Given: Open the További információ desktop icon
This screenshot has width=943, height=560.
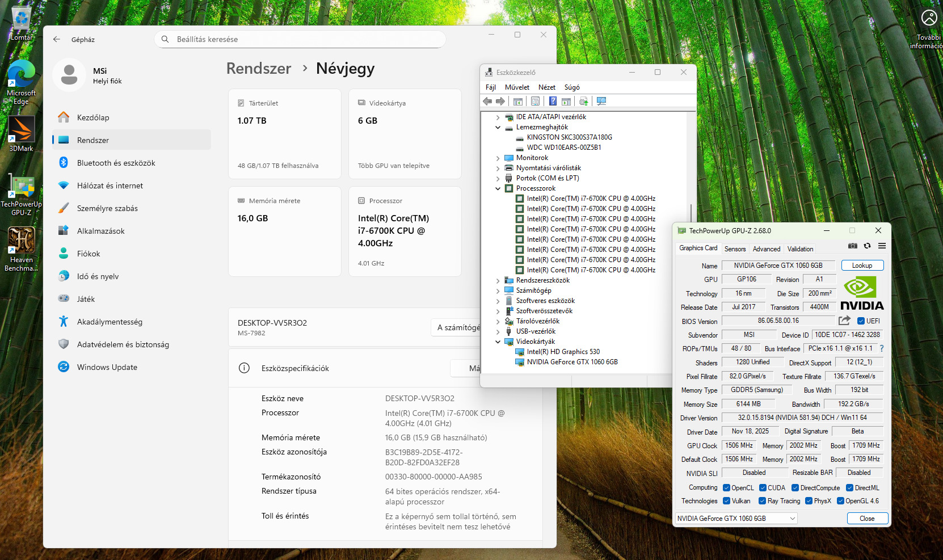Looking at the screenshot, I should tap(928, 30).
